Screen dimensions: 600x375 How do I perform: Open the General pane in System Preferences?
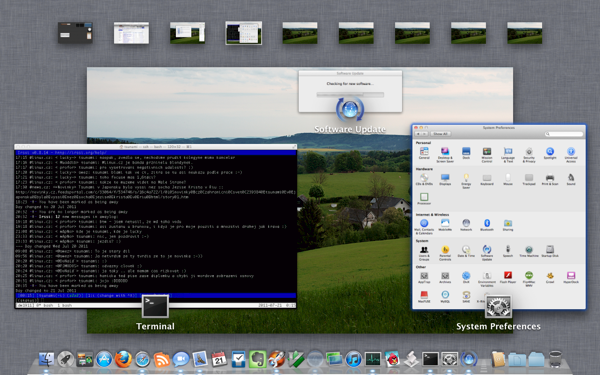pos(424,153)
